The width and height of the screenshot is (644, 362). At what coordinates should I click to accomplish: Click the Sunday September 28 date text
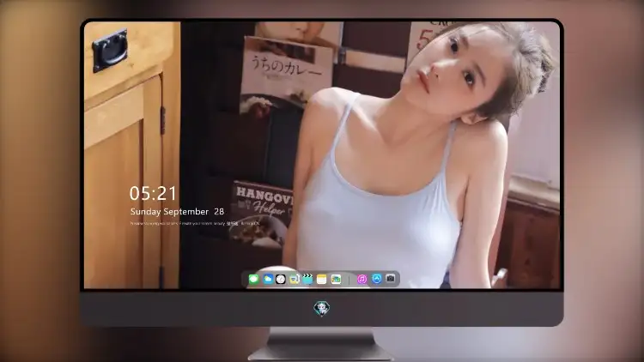177,212
